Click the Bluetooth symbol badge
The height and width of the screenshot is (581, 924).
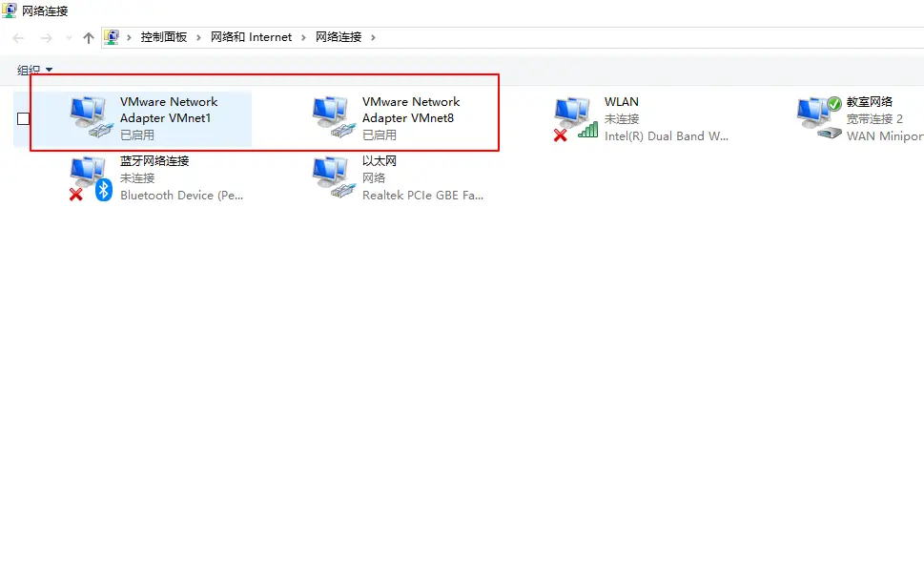(x=104, y=190)
